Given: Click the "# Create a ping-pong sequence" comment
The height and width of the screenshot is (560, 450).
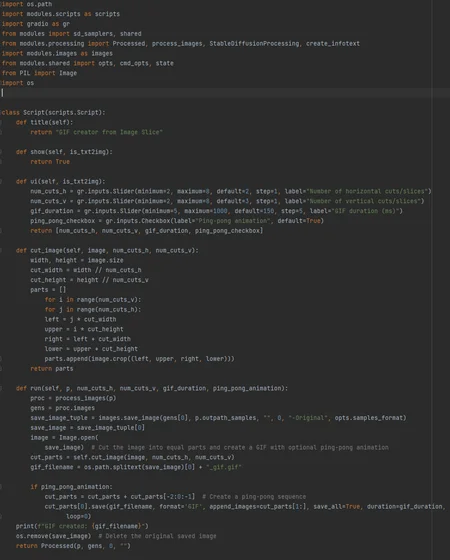Looking at the screenshot, I should click(x=254, y=497).
